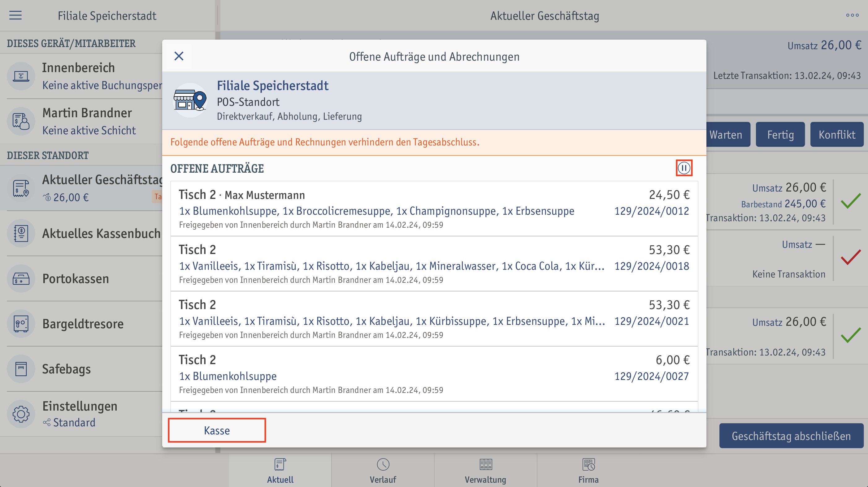Image resolution: width=868 pixels, height=487 pixels.
Task: Click the money bag icon beside 26,00 €
Action: coord(47,197)
